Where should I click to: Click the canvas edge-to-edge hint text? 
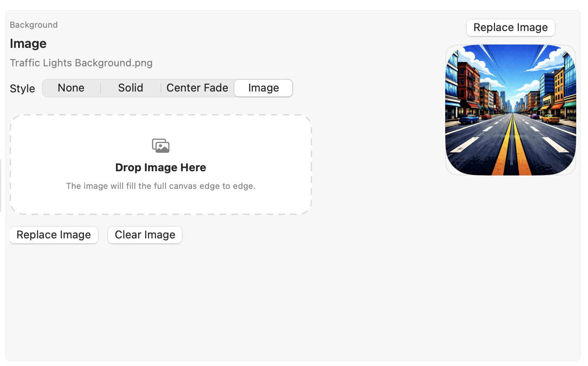point(161,186)
